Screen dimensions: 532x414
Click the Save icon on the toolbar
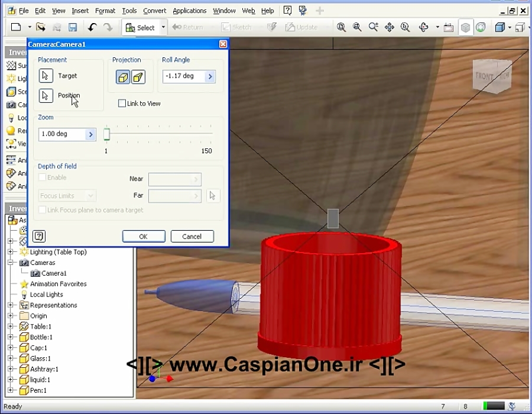(72, 27)
